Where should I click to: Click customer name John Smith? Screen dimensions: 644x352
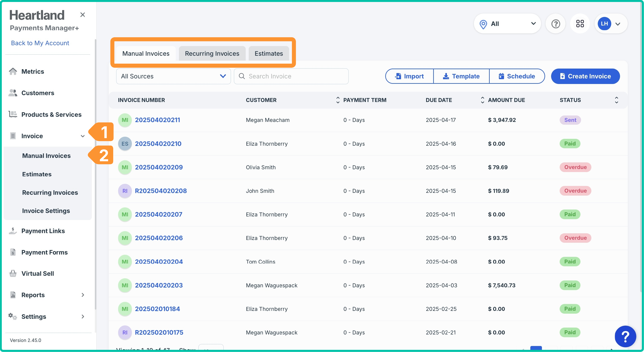pos(260,191)
